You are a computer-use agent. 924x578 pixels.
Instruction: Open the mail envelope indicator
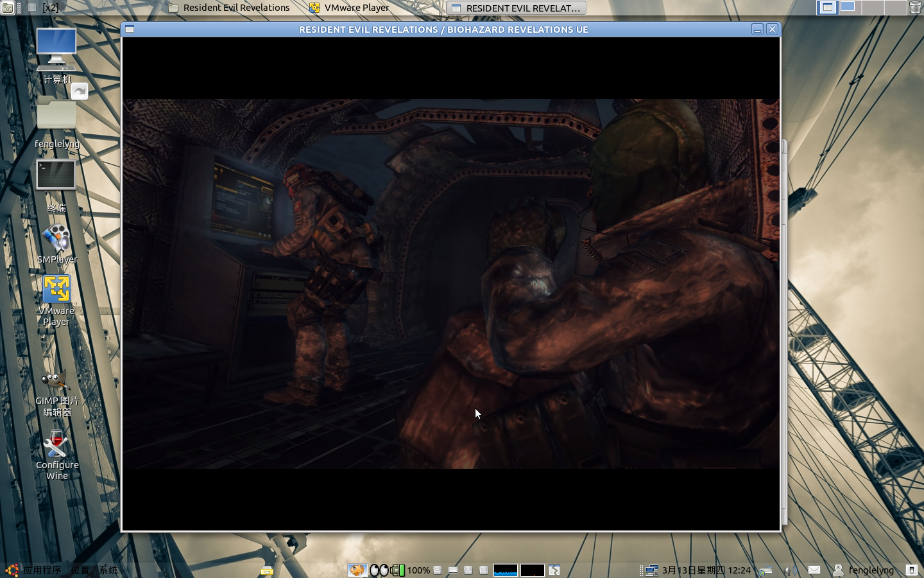pyautogui.click(x=814, y=570)
